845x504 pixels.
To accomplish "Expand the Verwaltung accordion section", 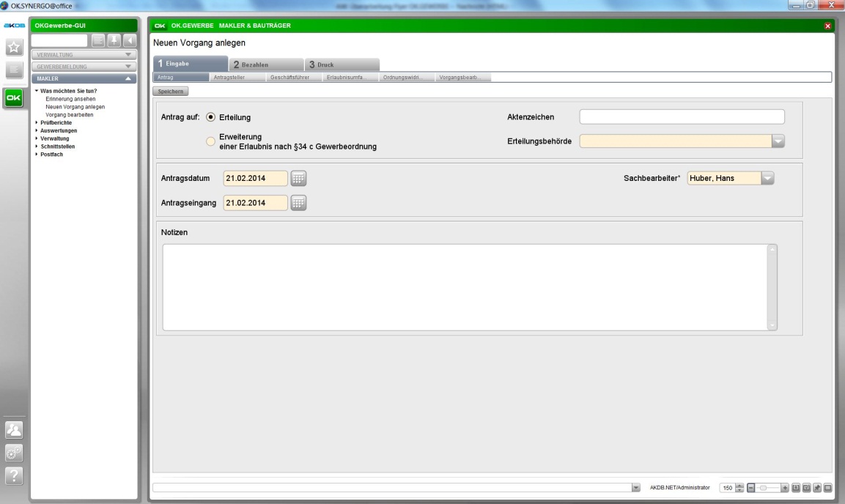I will click(85, 54).
